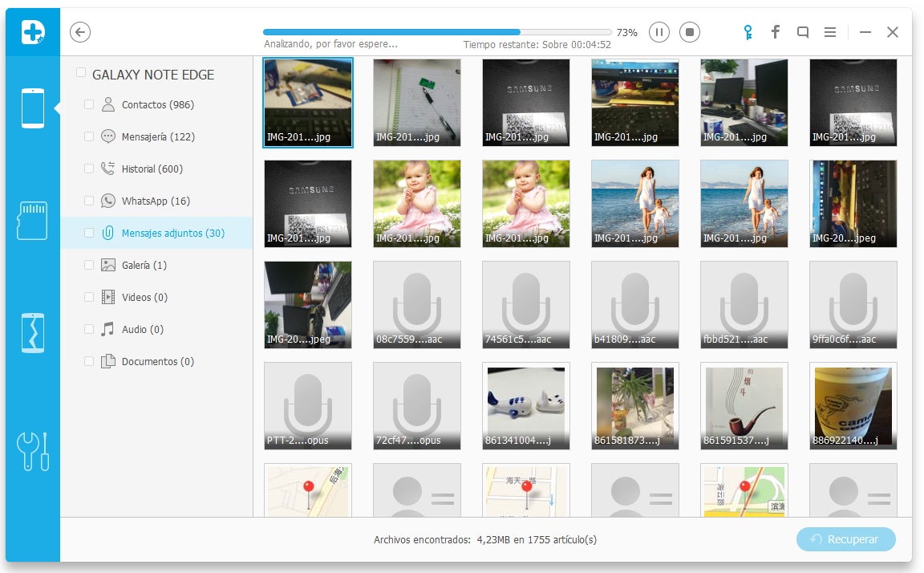Select the Mensajería (122) category

point(158,137)
